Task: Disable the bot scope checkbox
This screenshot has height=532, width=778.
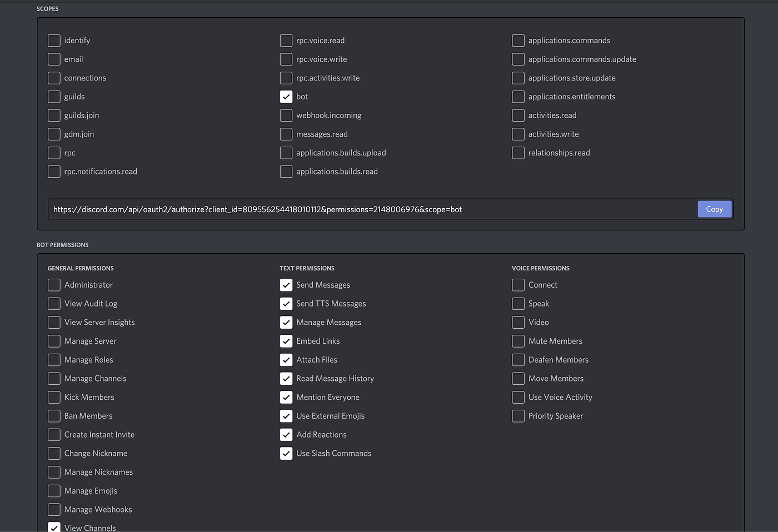Action: 286,97
